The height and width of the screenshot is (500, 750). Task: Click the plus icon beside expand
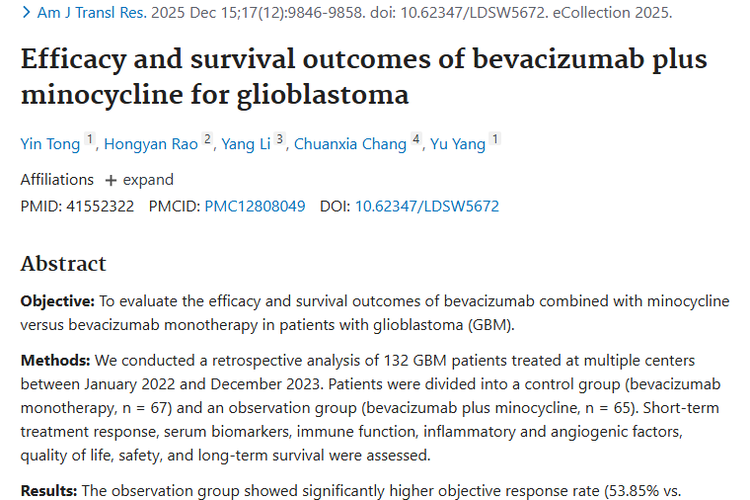point(110,180)
